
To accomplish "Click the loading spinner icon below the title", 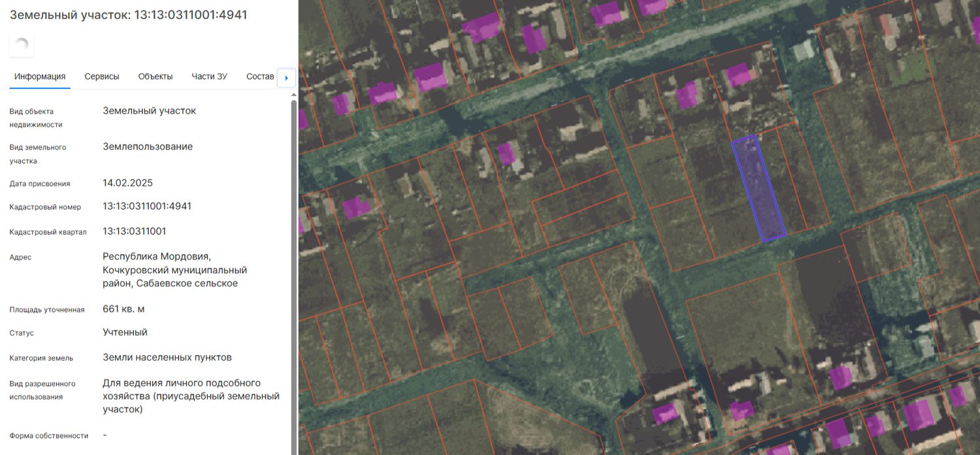I will 22,44.
